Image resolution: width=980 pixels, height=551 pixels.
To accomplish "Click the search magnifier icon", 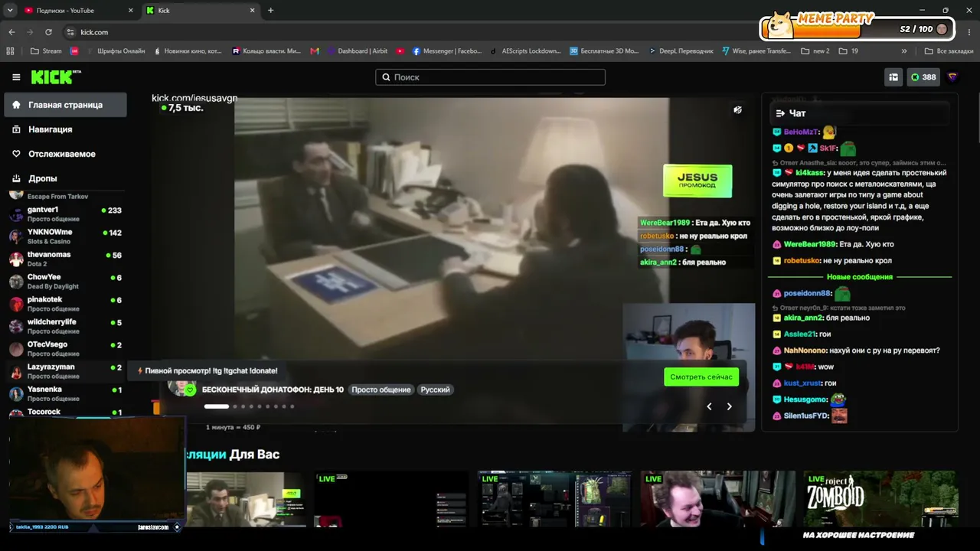I will pos(386,77).
